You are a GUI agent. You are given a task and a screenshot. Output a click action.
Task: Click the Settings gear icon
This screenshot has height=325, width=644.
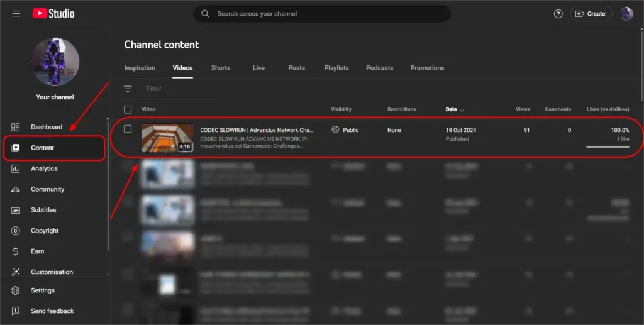15,290
